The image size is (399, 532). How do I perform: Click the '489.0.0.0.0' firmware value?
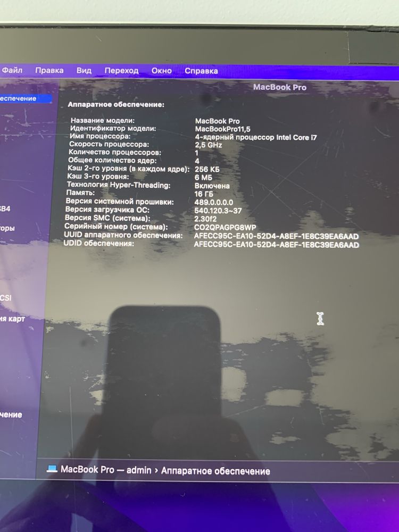coord(213,203)
